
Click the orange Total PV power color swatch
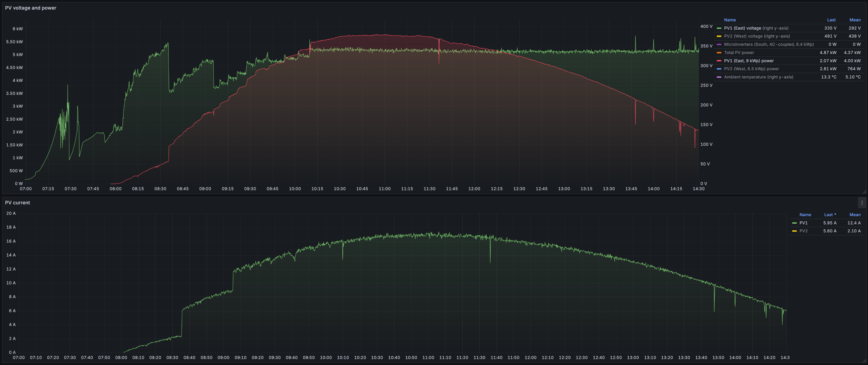(x=719, y=53)
